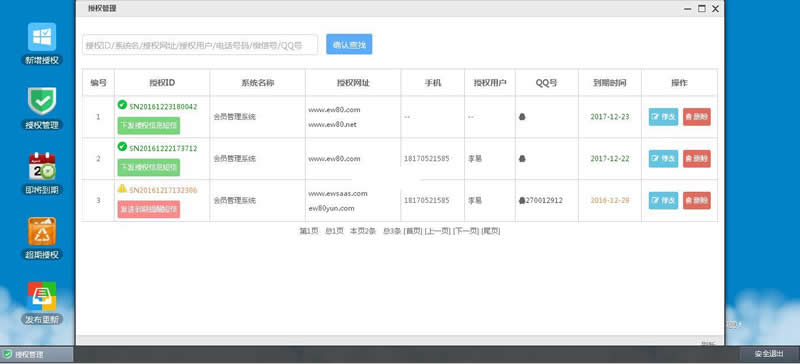The width and height of the screenshot is (800, 364).
Task: Click 删除 button for the 2017-12-23 row
Action: [x=696, y=117]
